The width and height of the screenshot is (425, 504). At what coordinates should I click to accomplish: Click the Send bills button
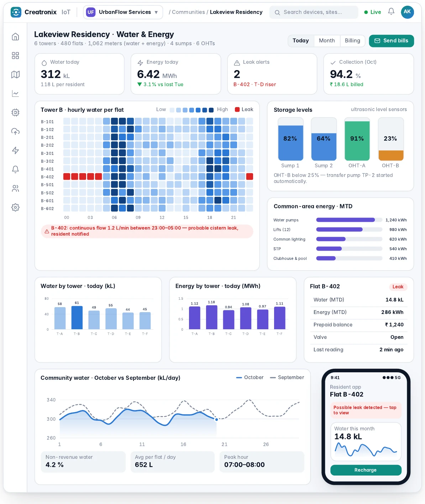(x=392, y=41)
